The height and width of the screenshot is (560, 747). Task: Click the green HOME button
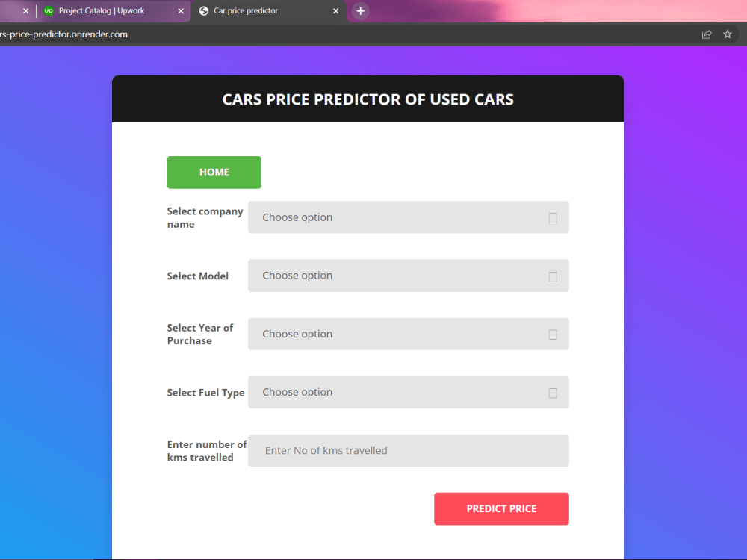coord(214,172)
